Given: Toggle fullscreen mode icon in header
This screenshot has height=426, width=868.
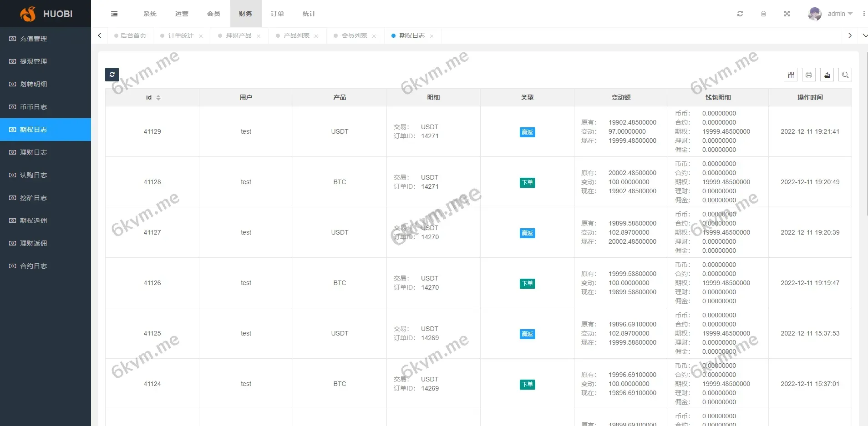Looking at the screenshot, I should (787, 14).
